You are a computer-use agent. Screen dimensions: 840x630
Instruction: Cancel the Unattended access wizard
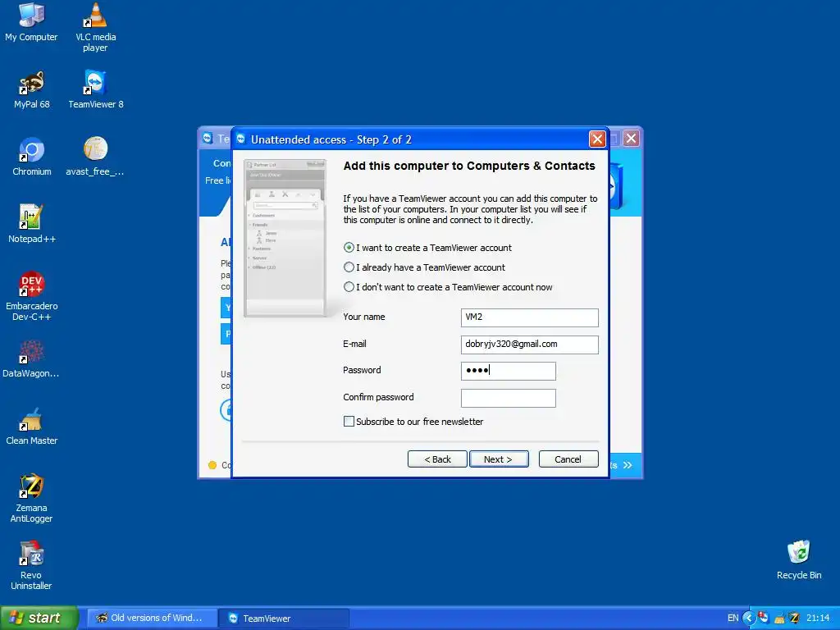click(x=568, y=459)
